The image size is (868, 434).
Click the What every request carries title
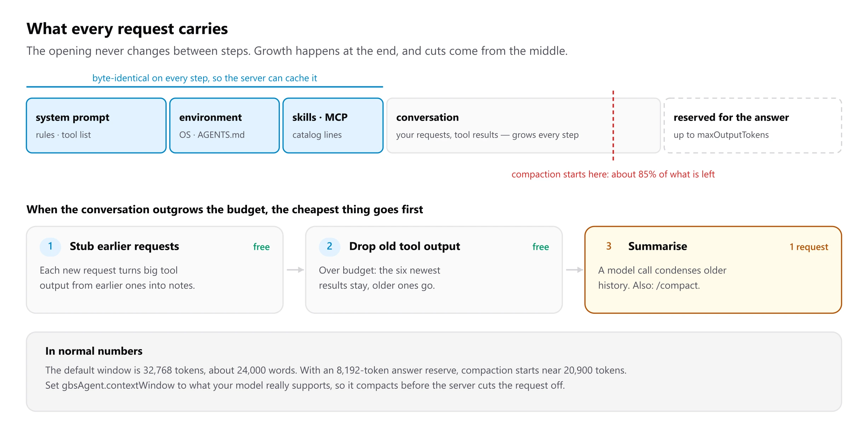(x=127, y=29)
